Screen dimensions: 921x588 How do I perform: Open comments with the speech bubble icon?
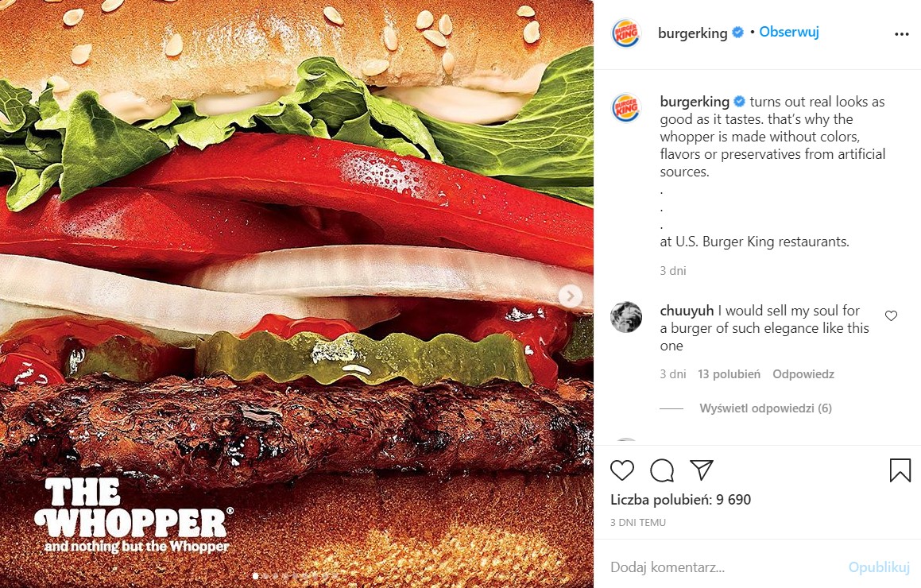[662, 470]
